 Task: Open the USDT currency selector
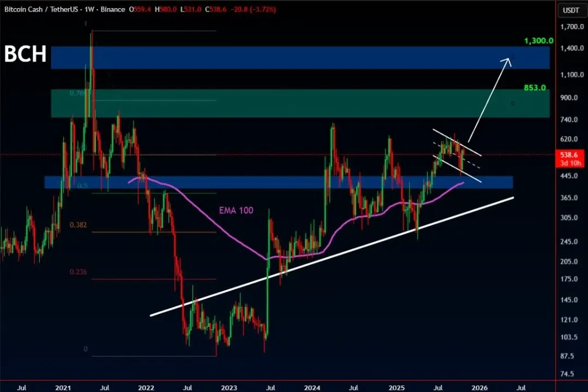[x=571, y=10]
